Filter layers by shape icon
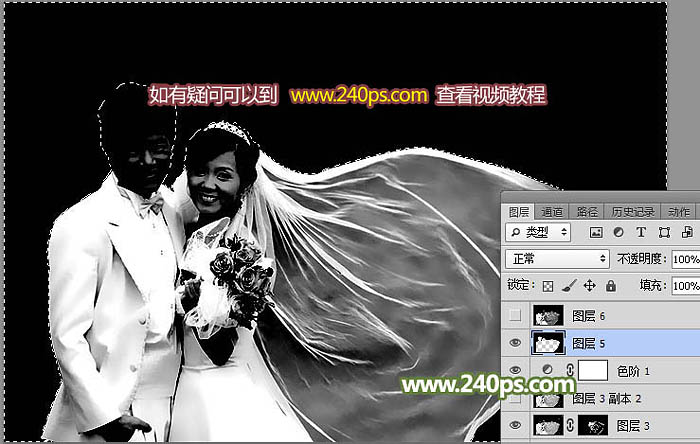The image size is (700, 444). (x=664, y=232)
